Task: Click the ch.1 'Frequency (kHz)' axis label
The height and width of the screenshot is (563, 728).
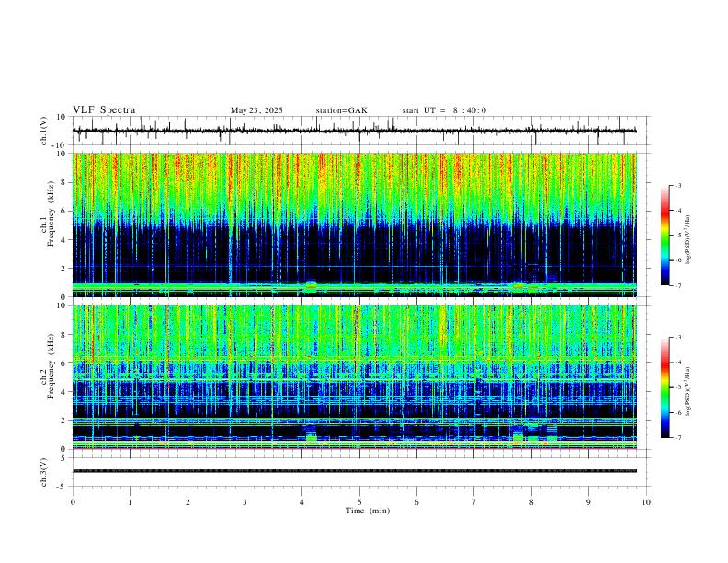Action: coord(51,212)
